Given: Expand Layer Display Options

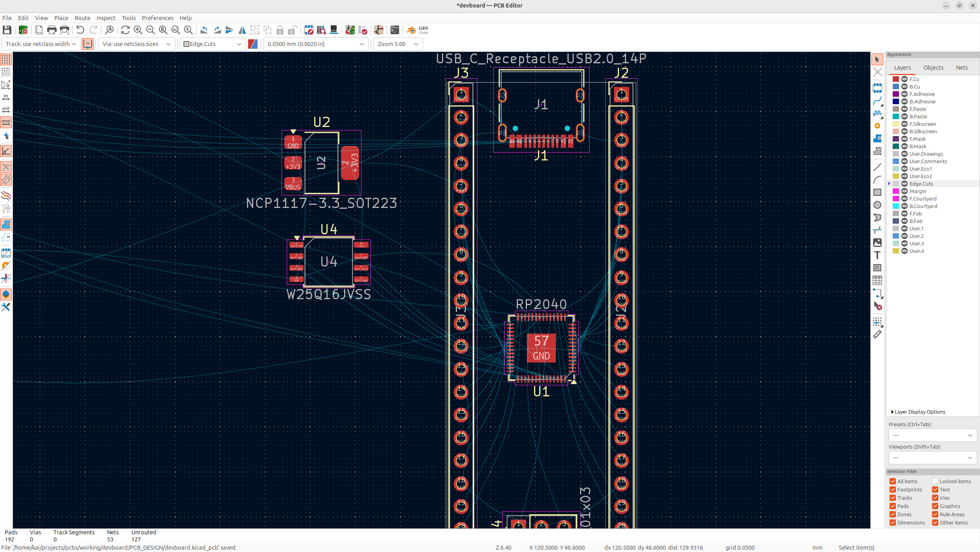Looking at the screenshot, I should (x=919, y=412).
